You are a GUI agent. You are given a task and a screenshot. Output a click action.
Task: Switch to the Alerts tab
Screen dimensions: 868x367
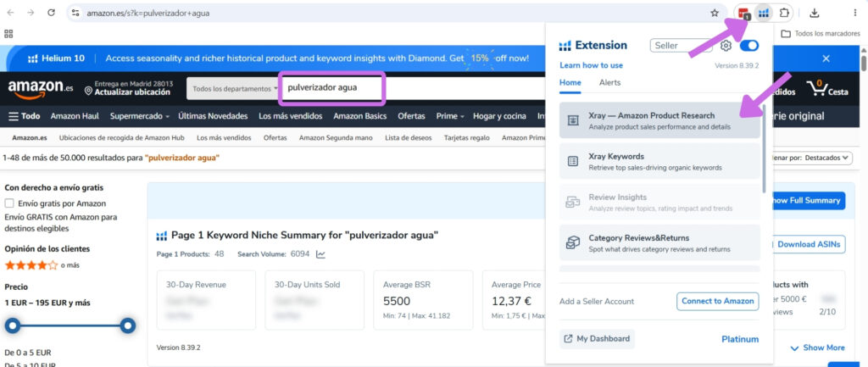(609, 82)
